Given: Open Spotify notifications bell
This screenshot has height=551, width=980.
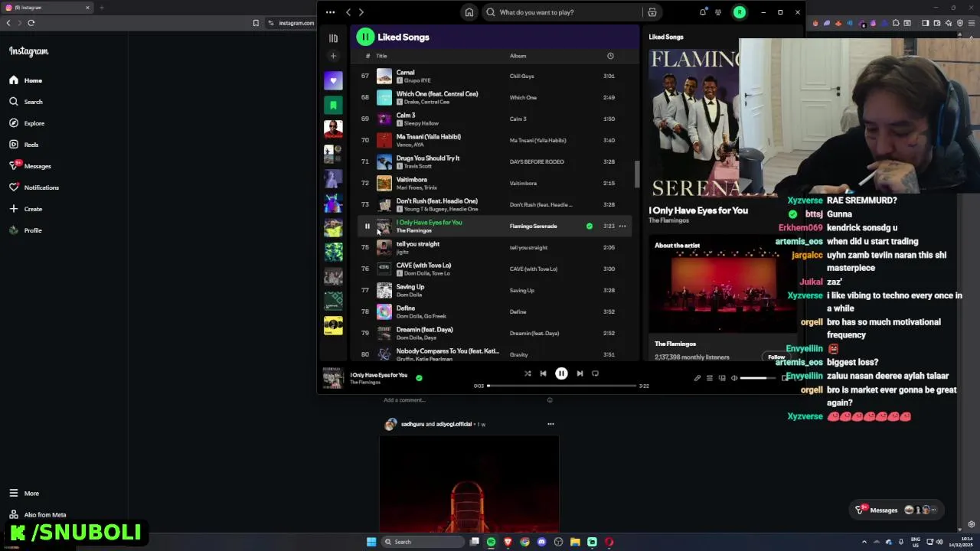Looking at the screenshot, I should click(703, 12).
